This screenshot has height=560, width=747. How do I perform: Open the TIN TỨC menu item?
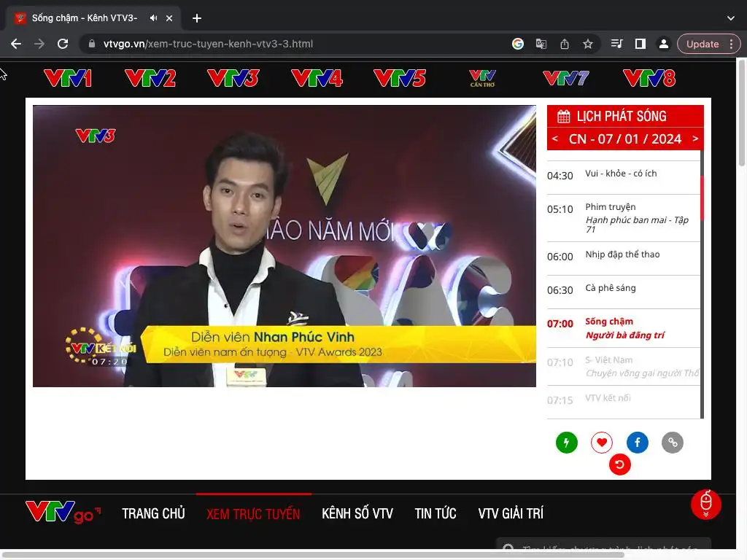[x=436, y=513]
